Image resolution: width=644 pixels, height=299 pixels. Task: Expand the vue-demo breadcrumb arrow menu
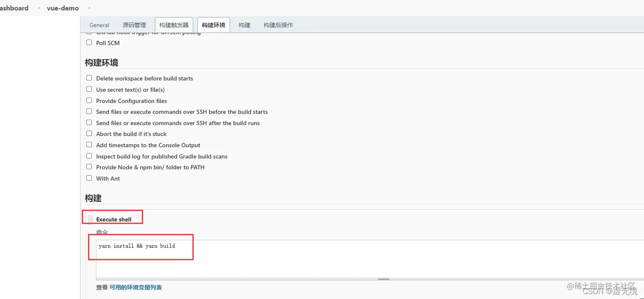tap(89, 8)
